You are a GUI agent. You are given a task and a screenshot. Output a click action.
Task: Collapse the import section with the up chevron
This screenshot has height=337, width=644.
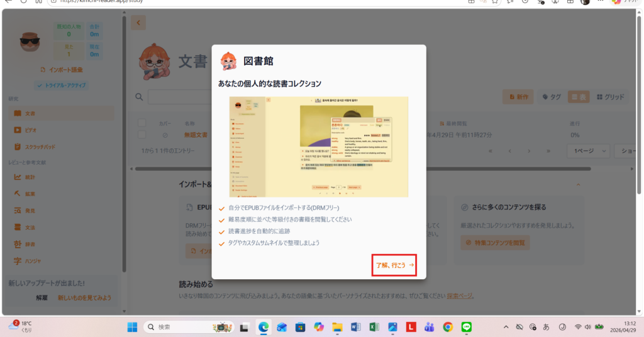tap(579, 185)
